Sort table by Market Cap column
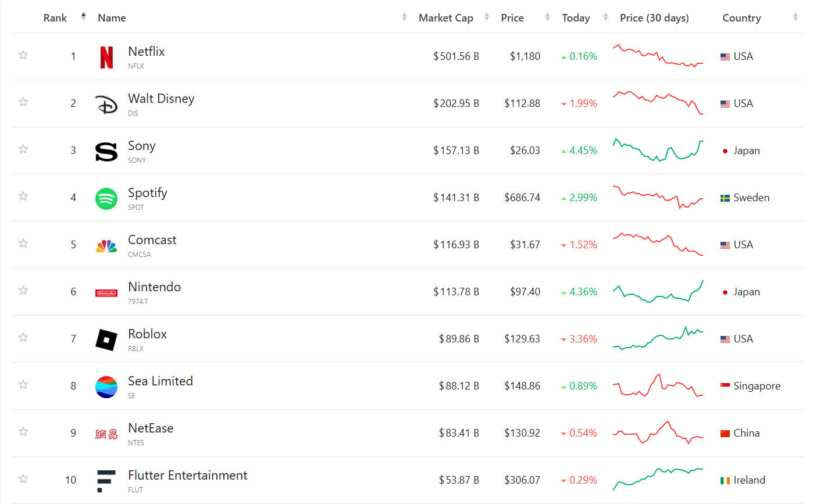Screen dimensions: 813x504 [446, 18]
